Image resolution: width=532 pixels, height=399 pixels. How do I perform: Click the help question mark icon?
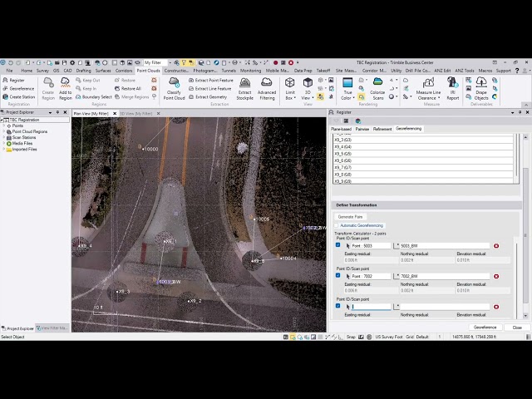(x=517, y=71)
